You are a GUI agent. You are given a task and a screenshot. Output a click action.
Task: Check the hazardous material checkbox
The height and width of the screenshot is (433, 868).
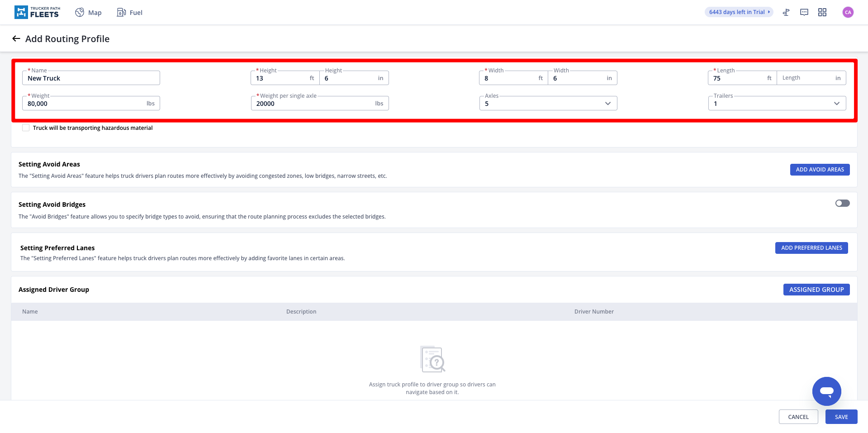tap(26, 128)
